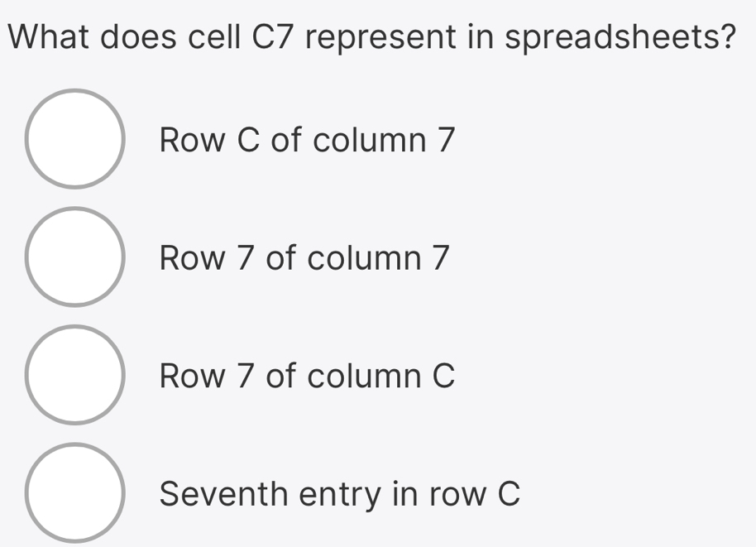Viewport: 756px width, 547px height.
Task: Click the label next to the third radio
Action: 306,377
